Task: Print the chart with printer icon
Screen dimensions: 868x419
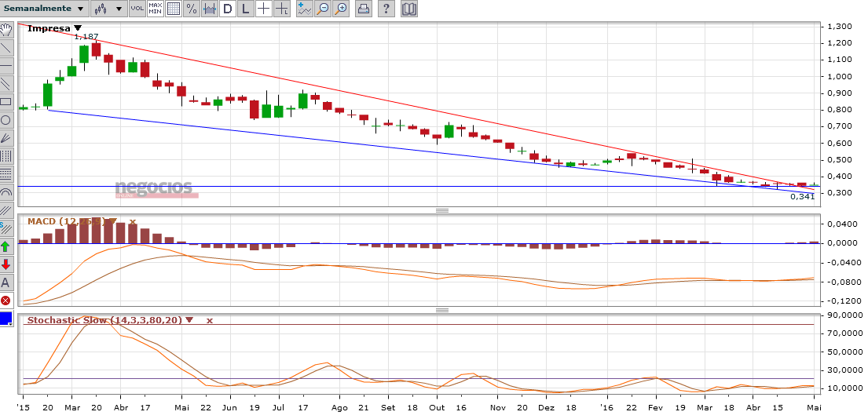Action: (x=363, y=9)
